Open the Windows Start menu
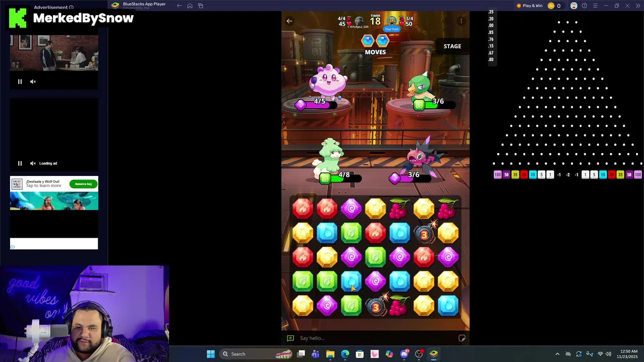 (x=211, y=354)
